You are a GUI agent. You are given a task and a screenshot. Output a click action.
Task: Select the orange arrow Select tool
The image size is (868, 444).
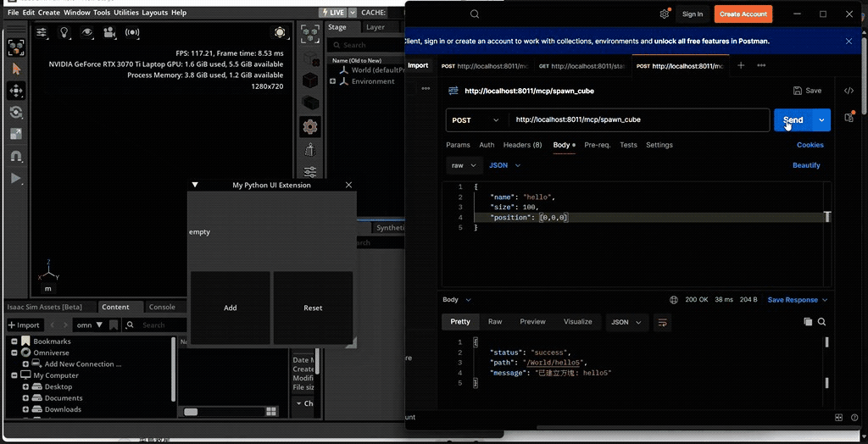15,69
